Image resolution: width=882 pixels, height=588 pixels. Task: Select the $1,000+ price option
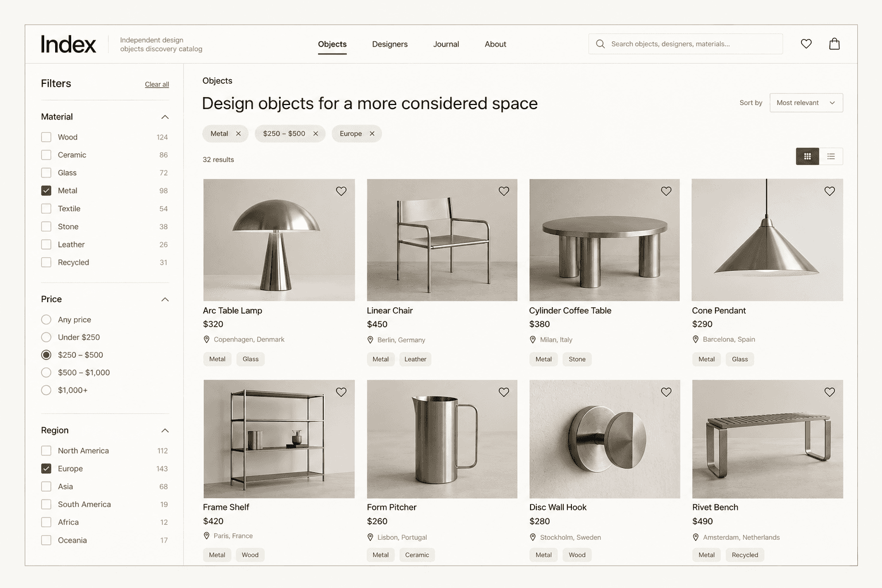(47, 390)
